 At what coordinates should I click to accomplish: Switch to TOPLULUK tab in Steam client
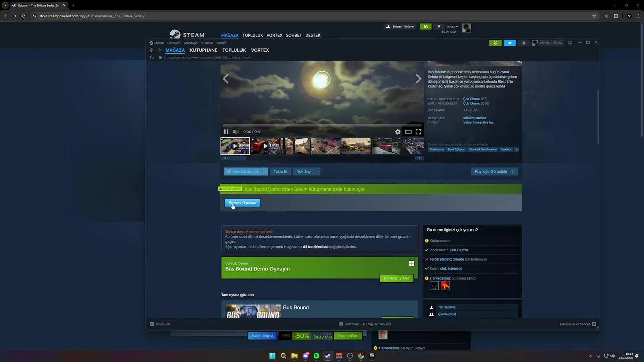click(x=234, y=50)
